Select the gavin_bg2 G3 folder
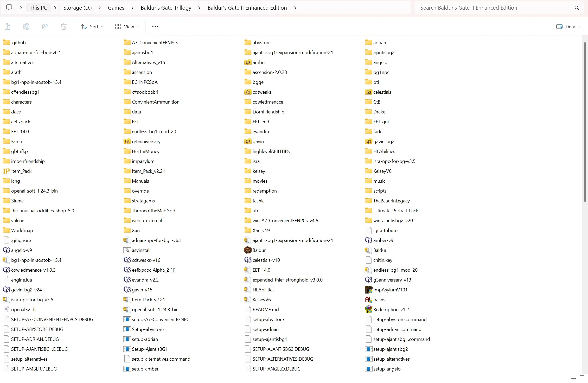 (x=380, y=142)
